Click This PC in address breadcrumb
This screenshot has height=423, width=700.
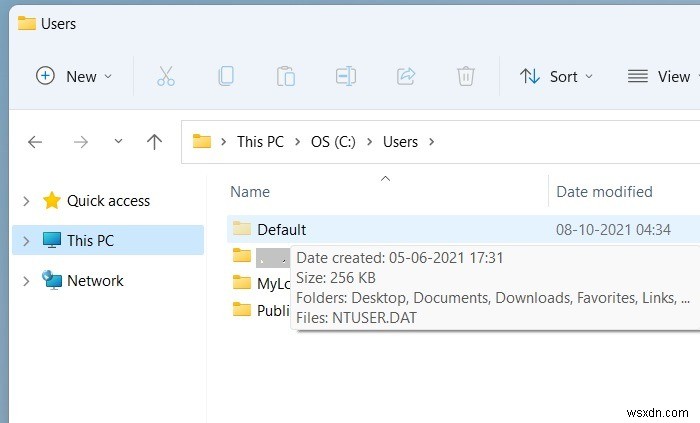260,142
